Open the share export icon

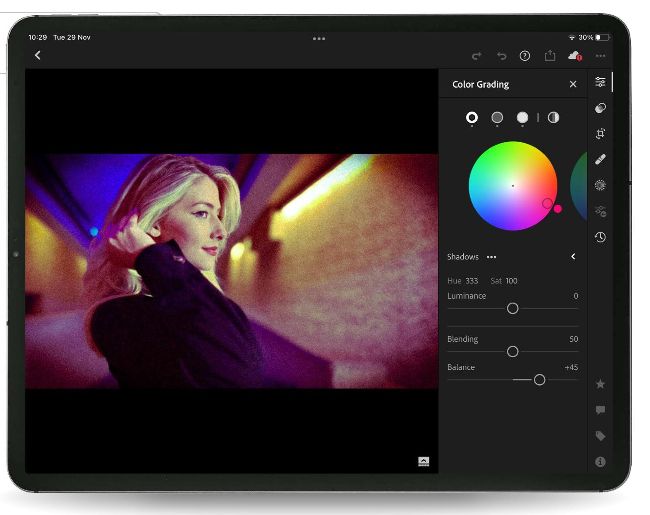[550, 55]
